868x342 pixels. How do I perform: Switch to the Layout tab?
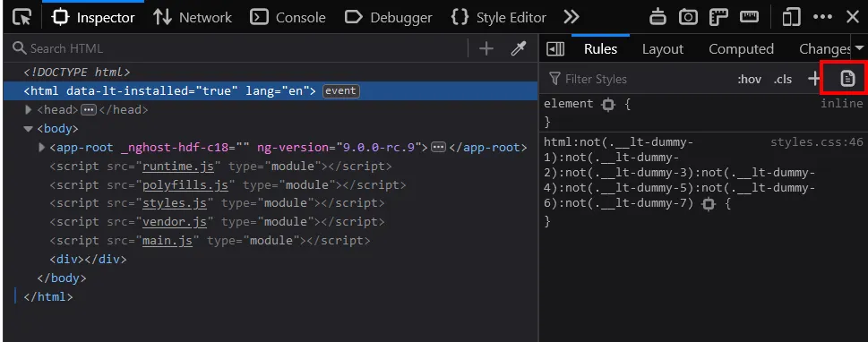(663, 48)
